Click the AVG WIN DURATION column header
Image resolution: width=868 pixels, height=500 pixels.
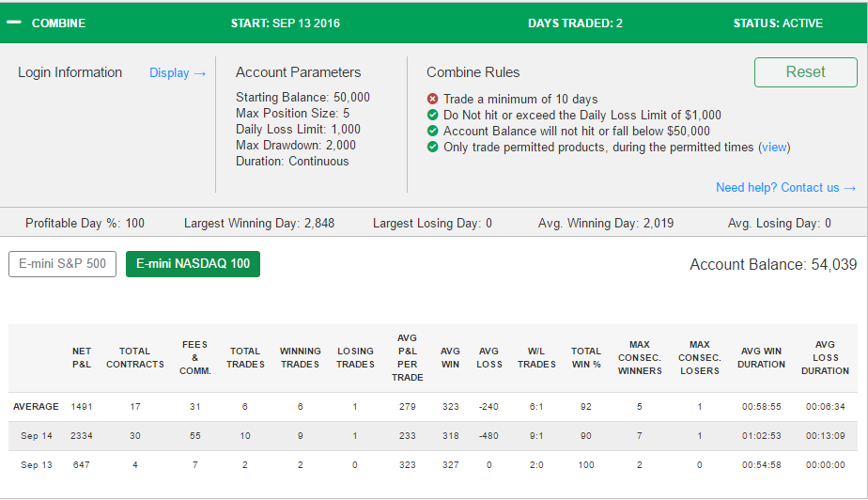point(761,358)
